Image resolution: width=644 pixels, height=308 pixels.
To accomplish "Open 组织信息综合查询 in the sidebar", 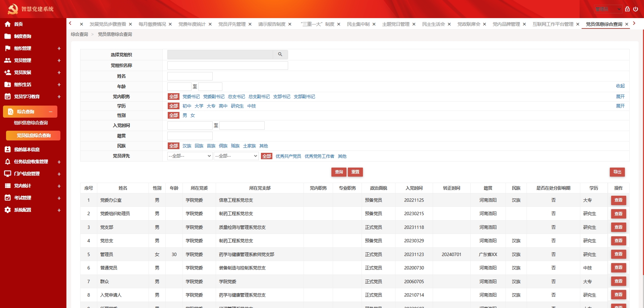I will coord(31,123).
